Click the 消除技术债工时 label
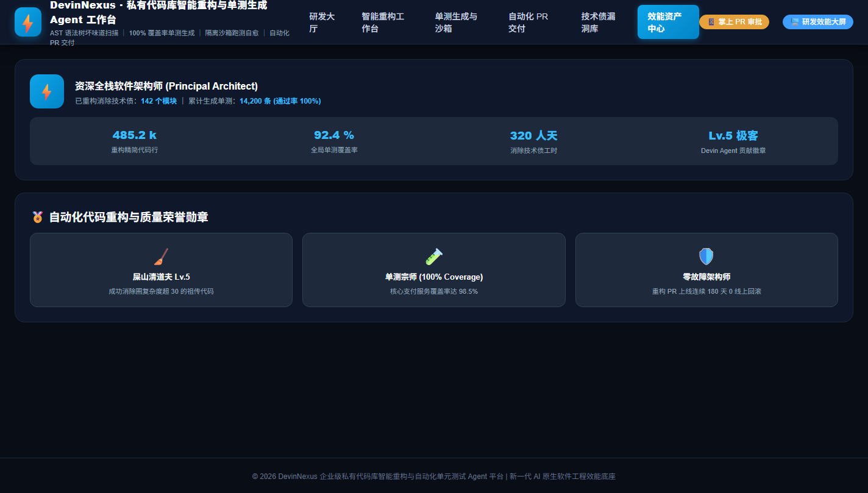 (x=533, y=150)
